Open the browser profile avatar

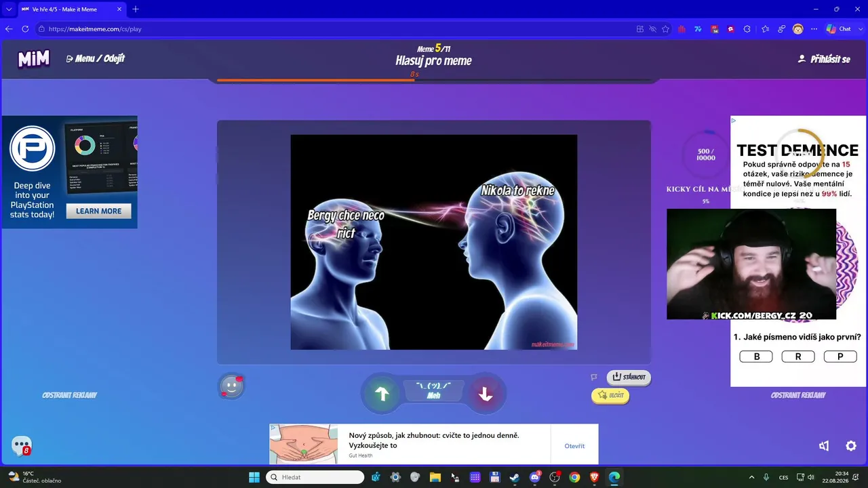click(797, 29)
